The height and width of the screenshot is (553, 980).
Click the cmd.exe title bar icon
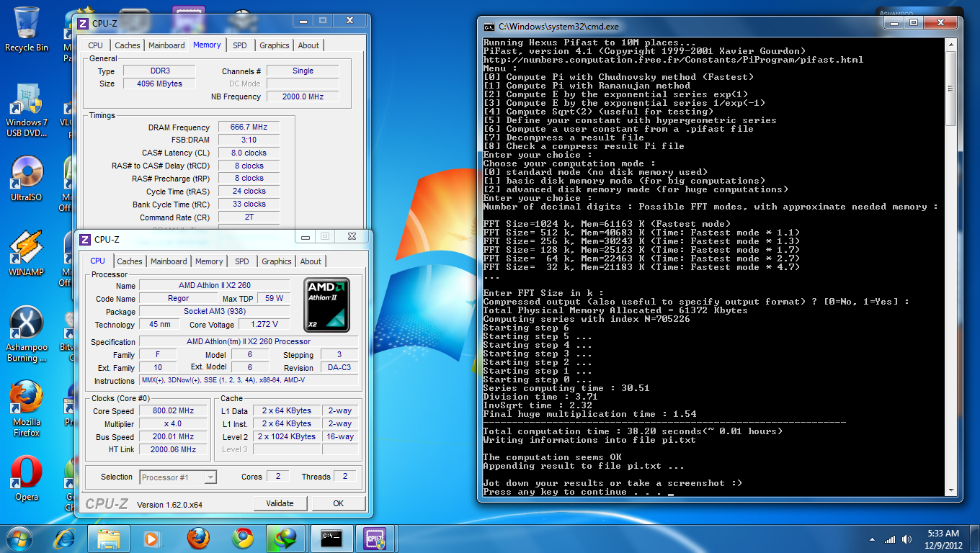[489, 27]
